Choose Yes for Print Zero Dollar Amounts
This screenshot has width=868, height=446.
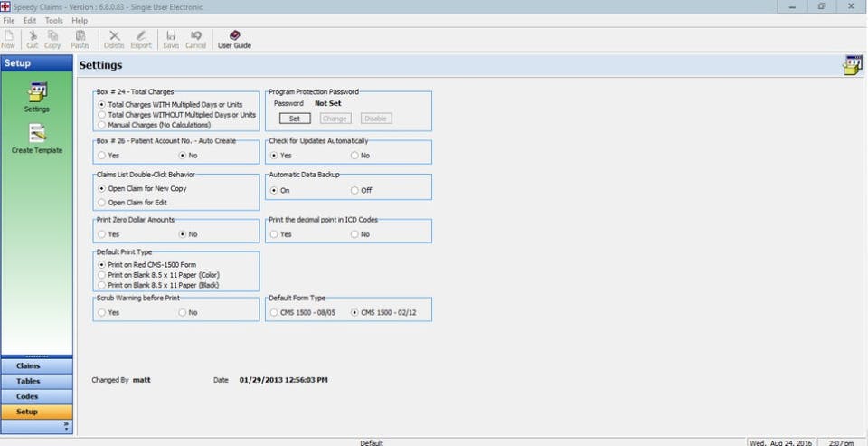101,234
